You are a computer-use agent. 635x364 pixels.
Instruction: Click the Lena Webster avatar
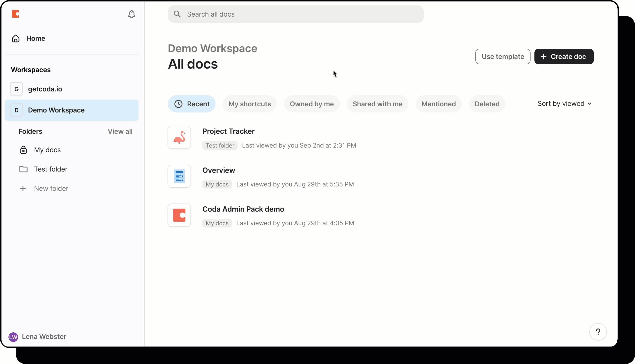click(13, 337)
